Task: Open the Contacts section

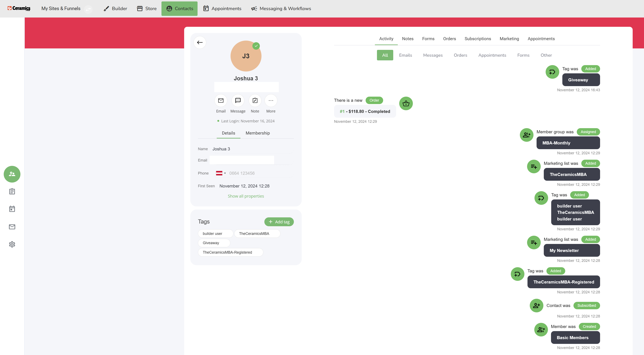Action: click(179, 8)
